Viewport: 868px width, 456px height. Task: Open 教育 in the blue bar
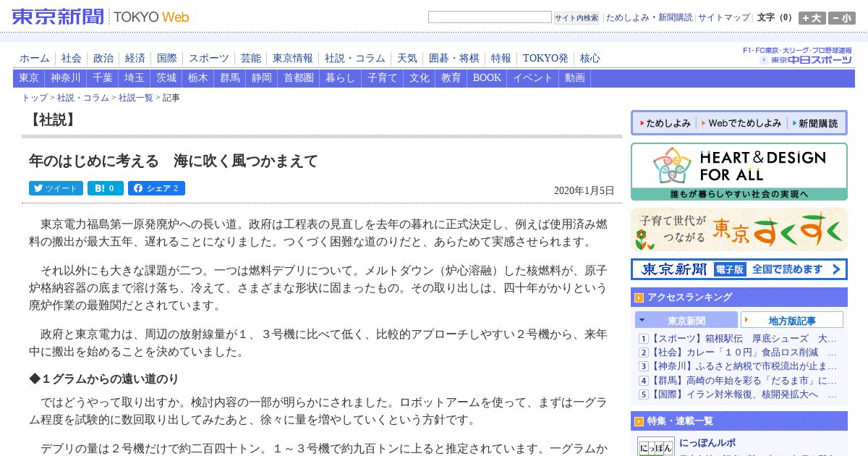click(x=451, y=78)
